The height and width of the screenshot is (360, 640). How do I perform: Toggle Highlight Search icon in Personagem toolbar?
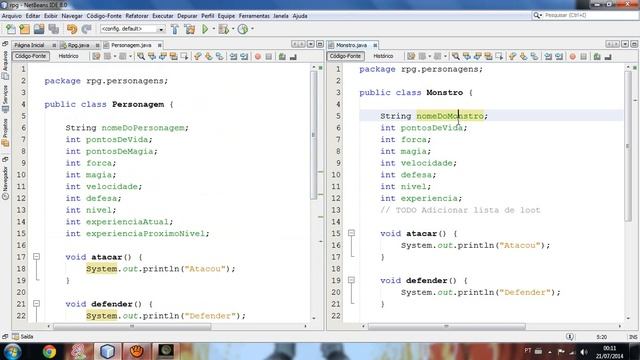coord(174,56)
